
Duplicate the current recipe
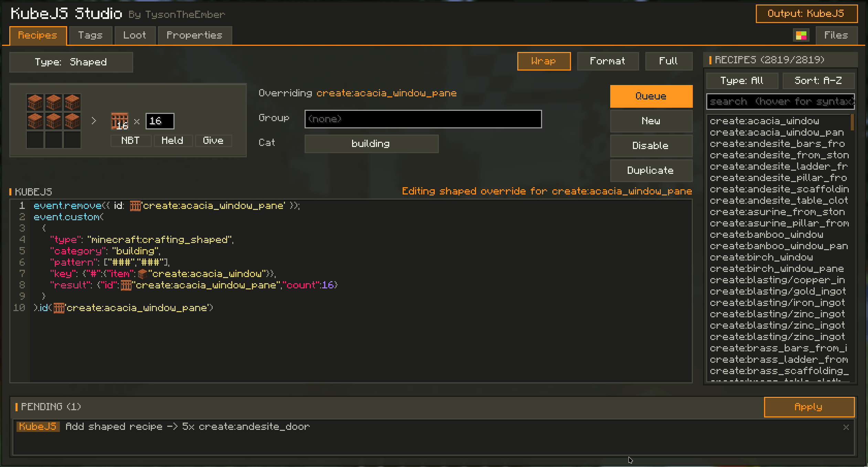click(651, 171)
